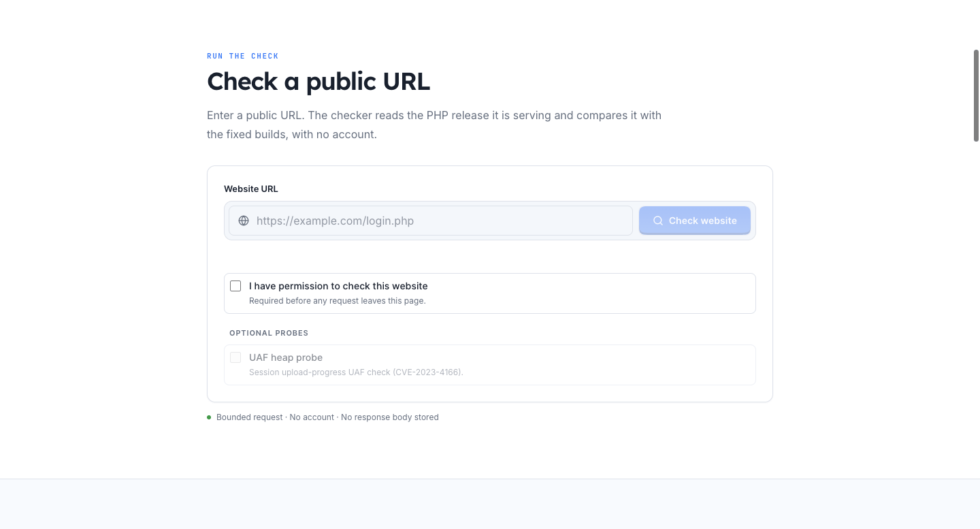
Task: Tick the permission to check website checkbox
Action: tap(235, 286)
